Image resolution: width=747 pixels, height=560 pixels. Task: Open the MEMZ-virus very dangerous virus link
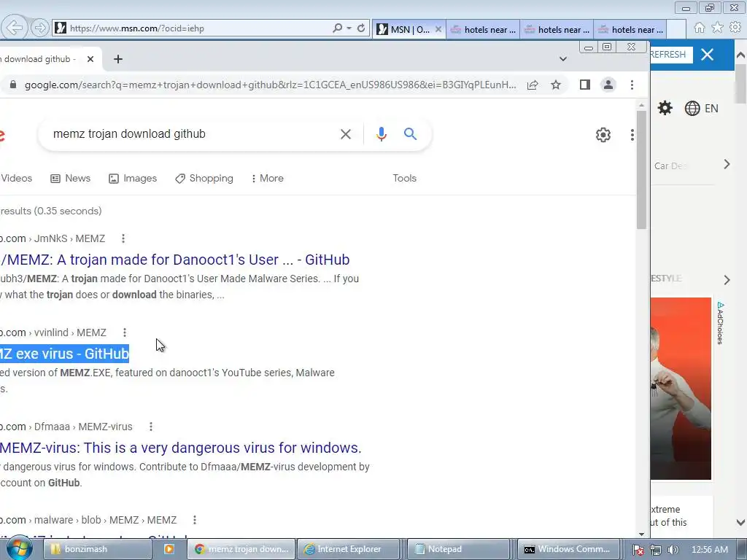[x=181, y=448]
